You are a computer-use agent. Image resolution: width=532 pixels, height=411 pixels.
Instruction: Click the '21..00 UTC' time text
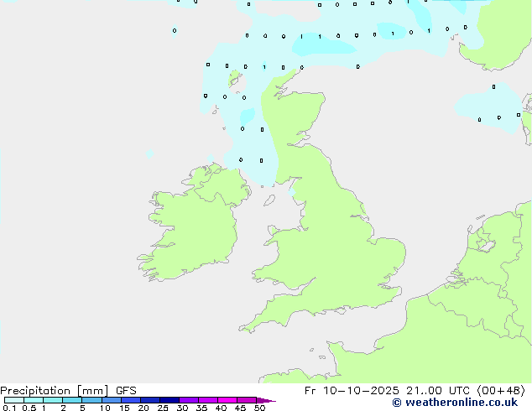[438, 391]
